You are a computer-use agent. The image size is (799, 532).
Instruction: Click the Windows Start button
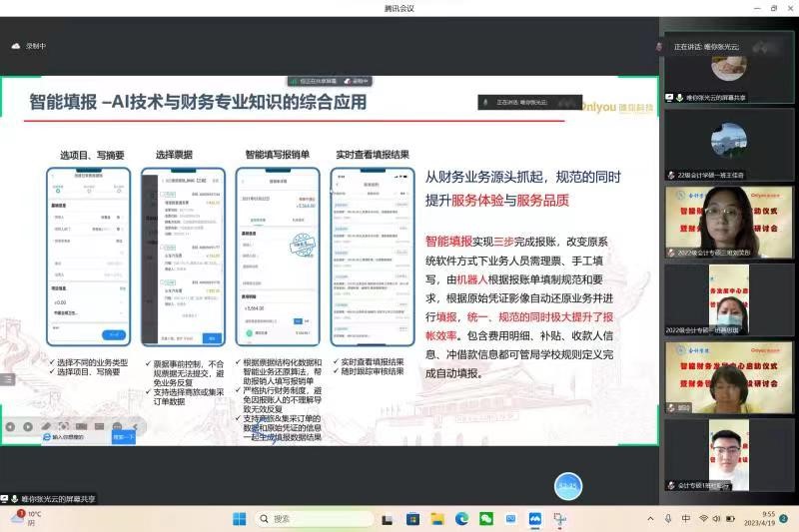tap(240, 519)
